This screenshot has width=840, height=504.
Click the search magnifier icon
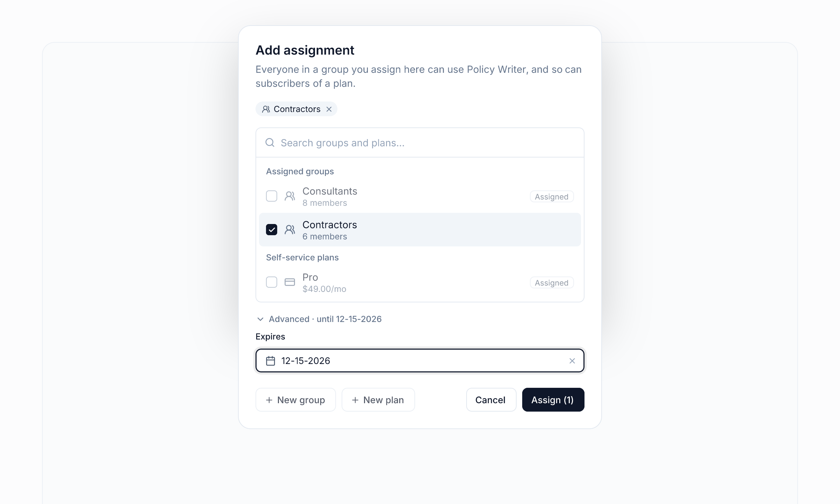coord(270,142)
